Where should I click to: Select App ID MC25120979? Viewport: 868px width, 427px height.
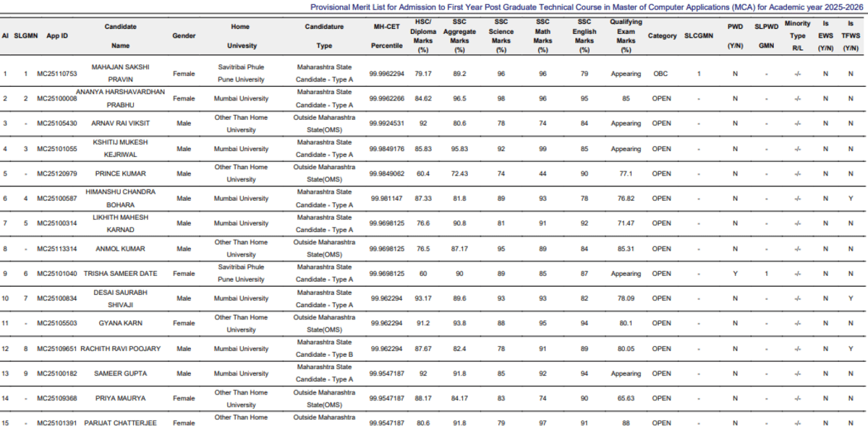pyautogui.click(x=57, y=173)
